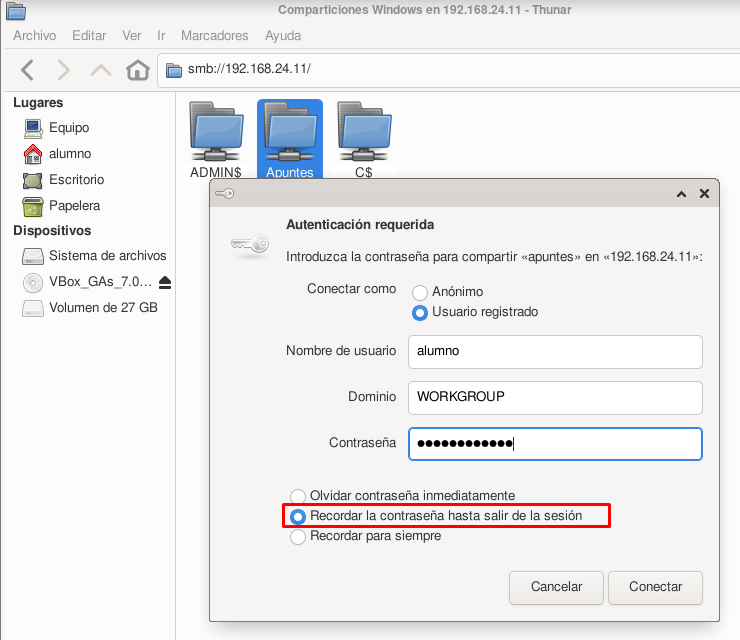Viewport: 740px width, 640px height.
Task: Choose Recordar para siempre
Action: [x=297, y=537]
